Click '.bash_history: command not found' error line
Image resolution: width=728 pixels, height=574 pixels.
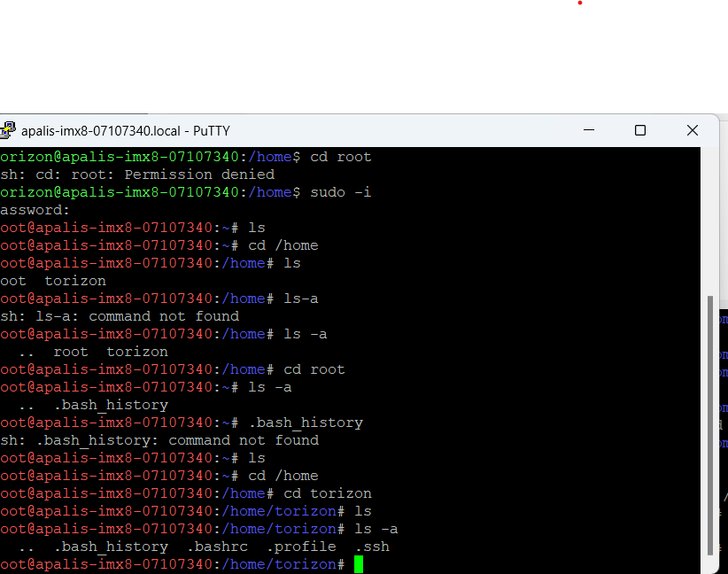coord(159,440)
